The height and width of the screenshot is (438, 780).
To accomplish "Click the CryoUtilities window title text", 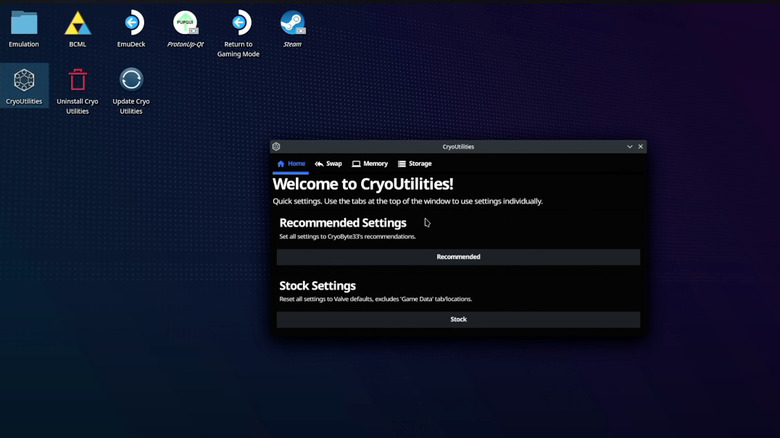I will 458,147.
